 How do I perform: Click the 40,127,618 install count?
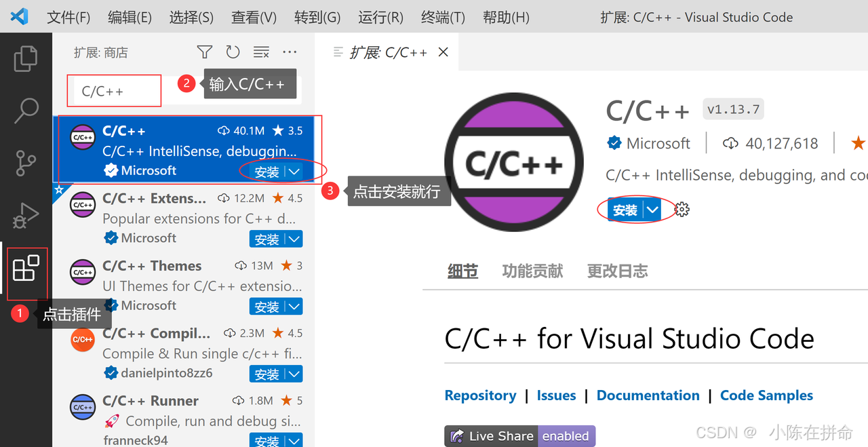[782, 143]
